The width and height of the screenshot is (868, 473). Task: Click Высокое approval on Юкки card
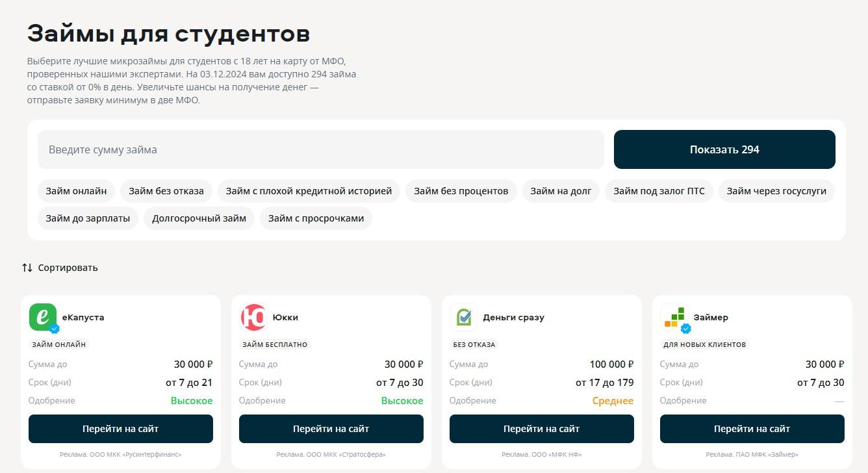(402, 401)
